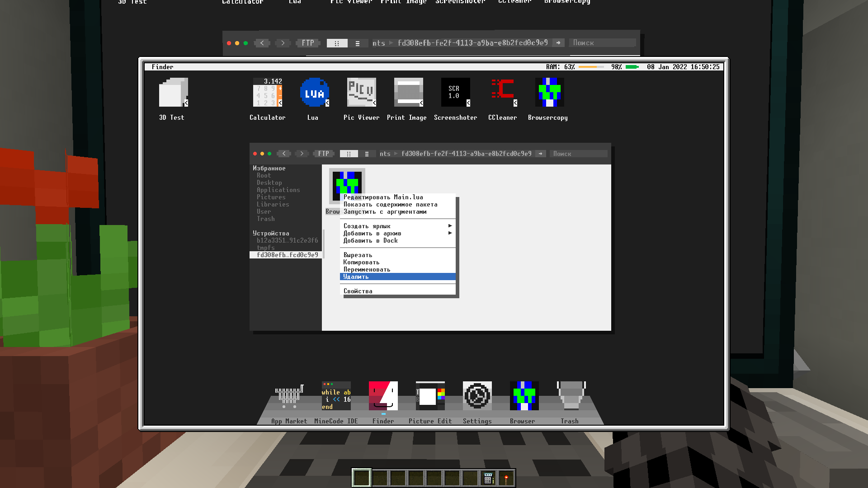Click the Finder dock icon
The image size is (868, 488).
[x=383, y=396]
